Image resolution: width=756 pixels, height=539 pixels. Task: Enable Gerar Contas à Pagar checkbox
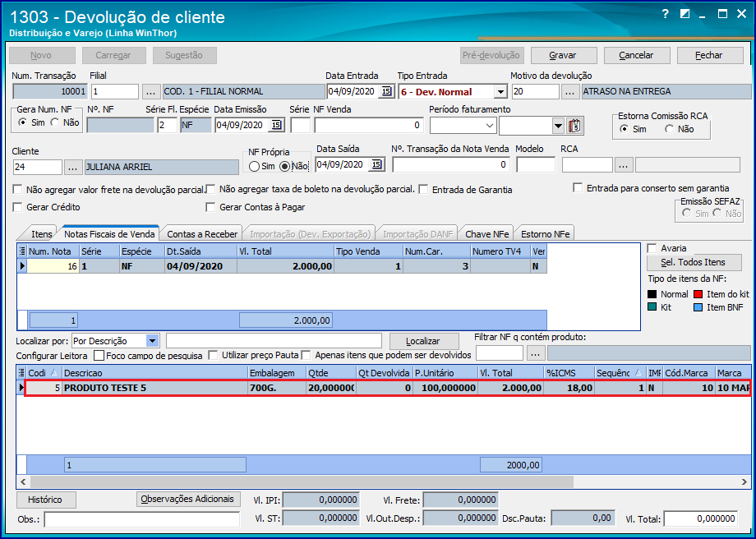point(210,207)
